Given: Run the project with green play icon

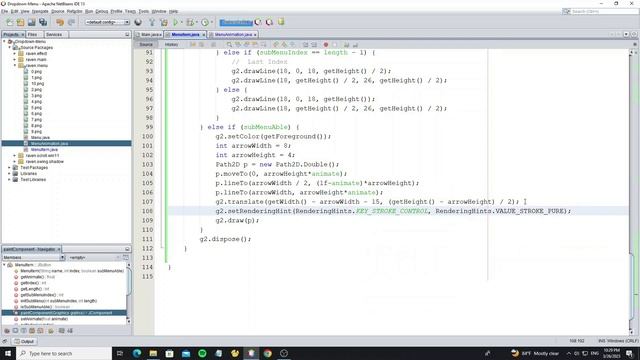Looking at the screenshot, I should pyautogui.click(x=176, y=22).
